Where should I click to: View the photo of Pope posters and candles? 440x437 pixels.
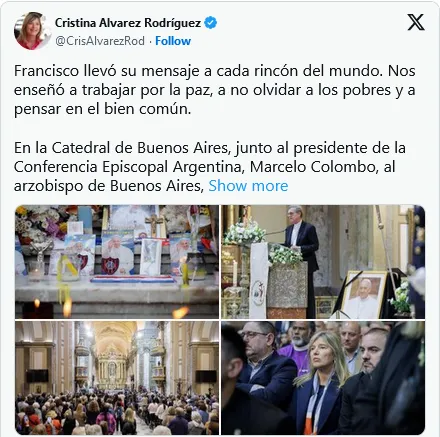117,262
